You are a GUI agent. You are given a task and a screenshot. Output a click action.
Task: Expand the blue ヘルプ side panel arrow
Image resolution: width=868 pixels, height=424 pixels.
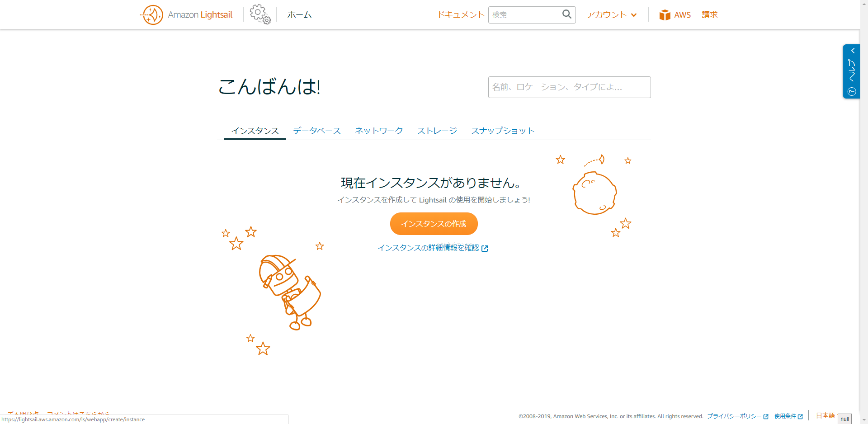[853, 51]
